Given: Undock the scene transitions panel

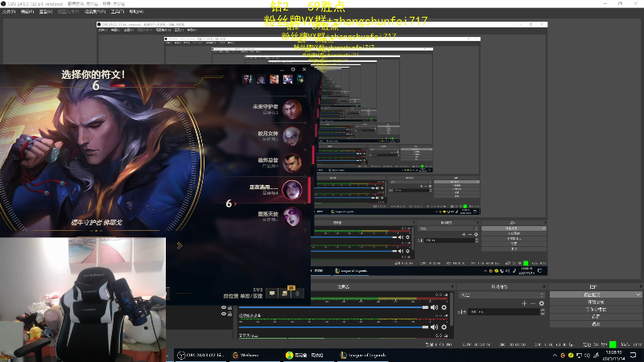Looking at the screenshot, I should pyautogui.click(x=543, y=286).
